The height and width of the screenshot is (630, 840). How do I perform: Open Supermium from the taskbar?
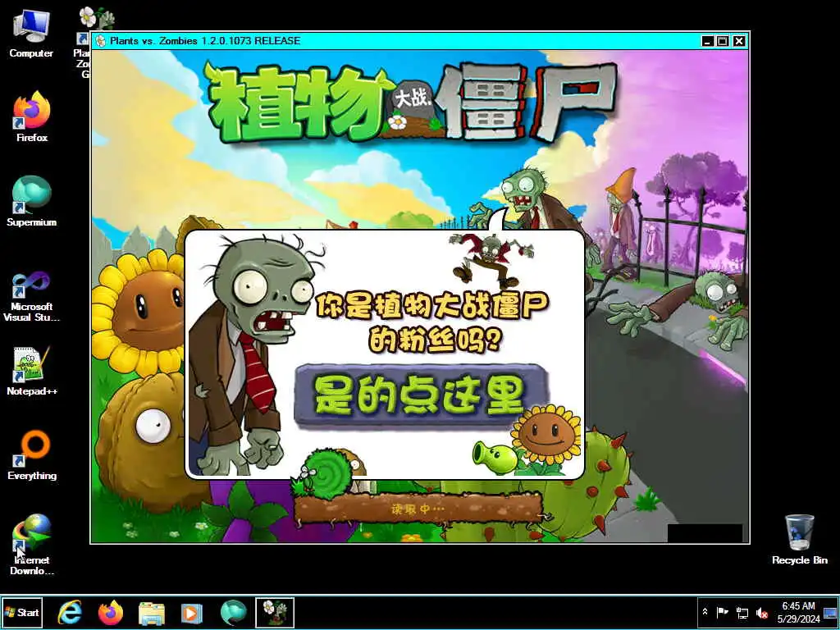click(234, 613)
